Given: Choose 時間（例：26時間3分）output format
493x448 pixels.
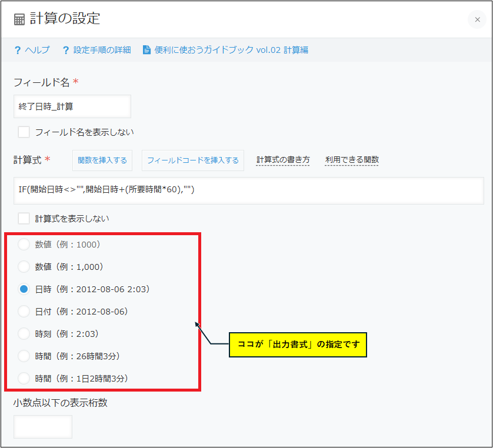Looking at the screenshot, I should [x=24, y=356].
